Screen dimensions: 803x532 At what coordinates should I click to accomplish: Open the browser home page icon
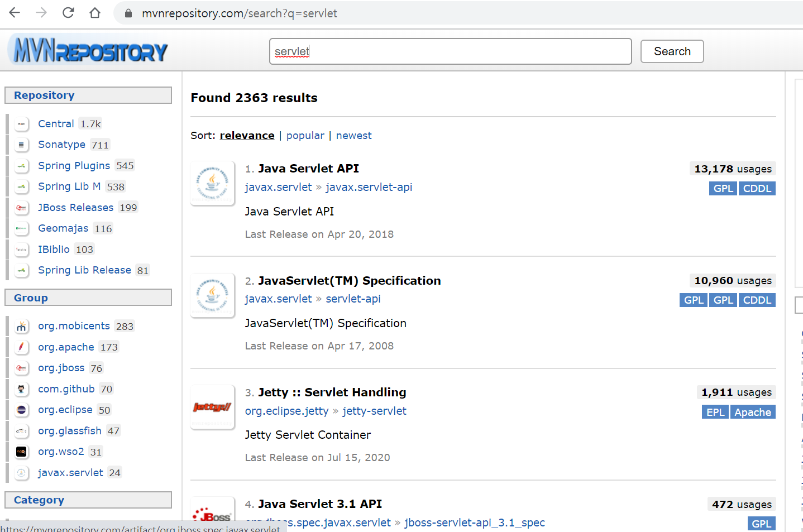(x=95, y=13)
